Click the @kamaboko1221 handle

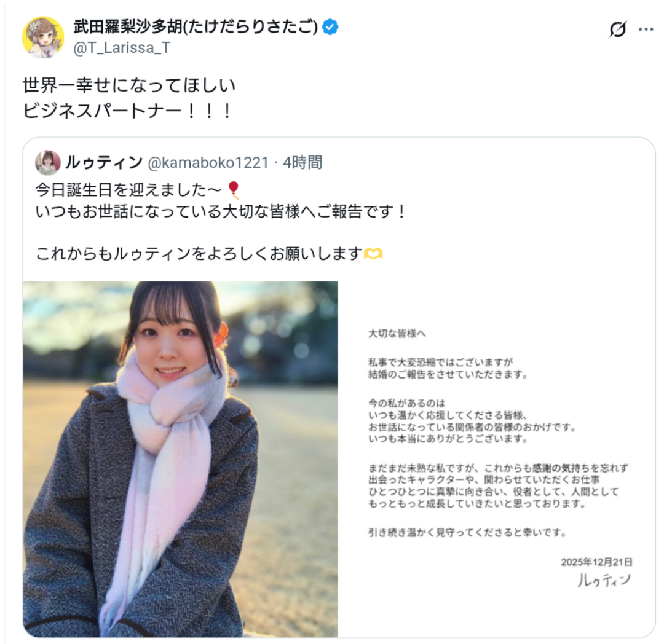208,162
